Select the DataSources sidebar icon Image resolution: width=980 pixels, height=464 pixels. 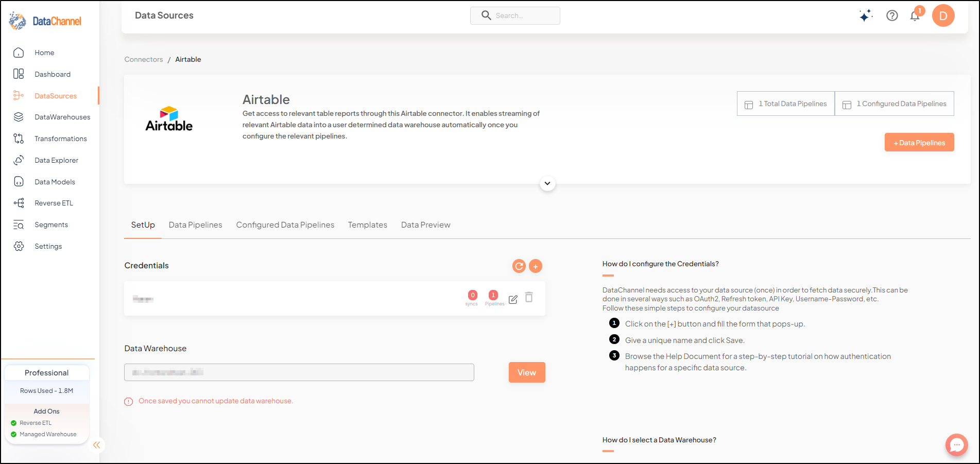click(x=19, y=96)
